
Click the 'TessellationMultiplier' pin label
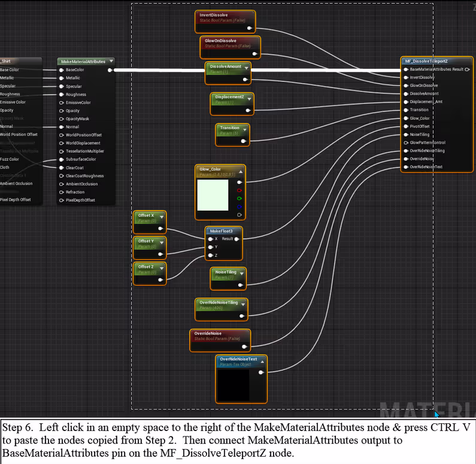[84, 151]
